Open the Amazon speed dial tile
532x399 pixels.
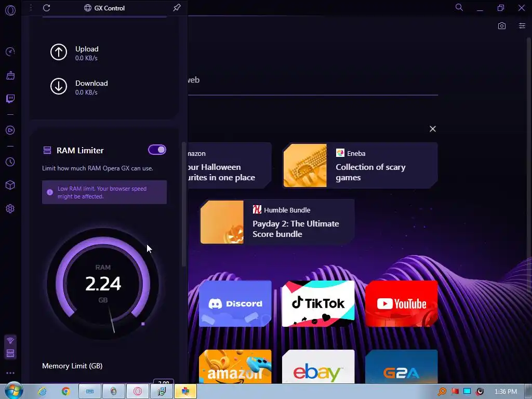[x=235, y=366]
